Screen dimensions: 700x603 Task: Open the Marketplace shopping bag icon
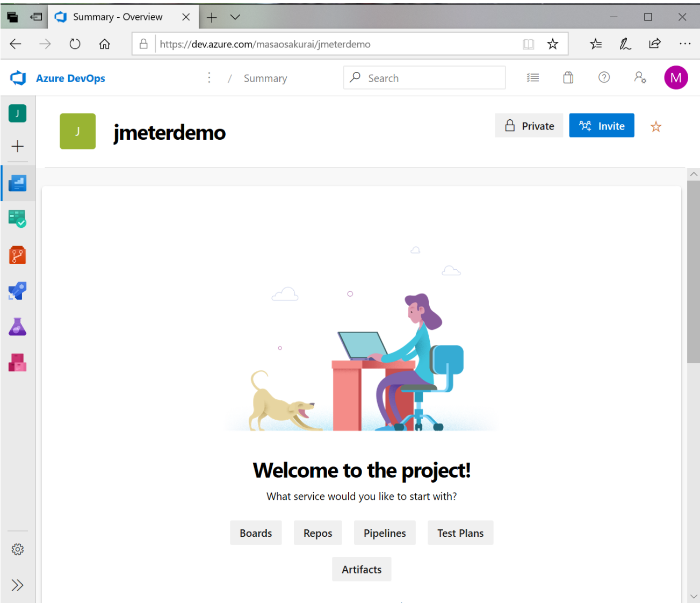(568, 78)
